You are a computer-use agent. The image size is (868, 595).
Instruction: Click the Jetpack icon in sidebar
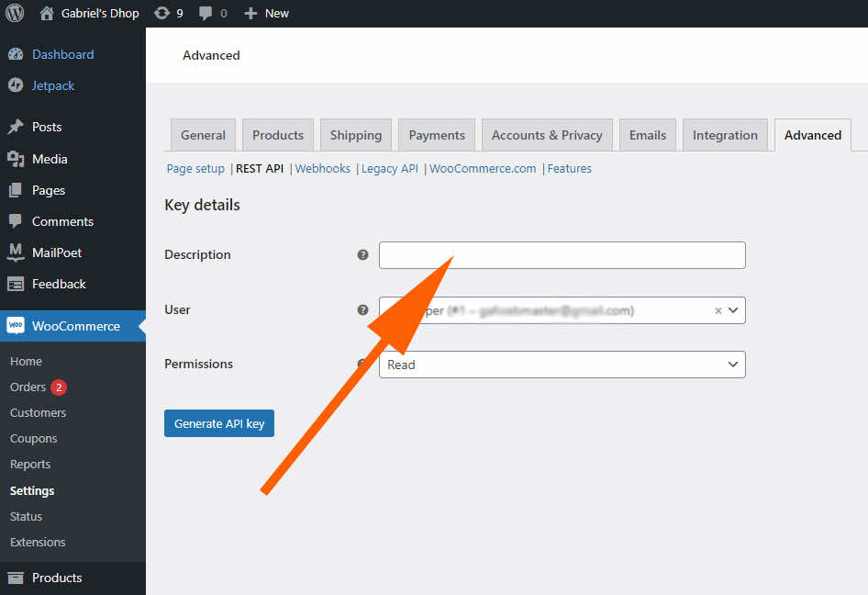tap(16, 85)
